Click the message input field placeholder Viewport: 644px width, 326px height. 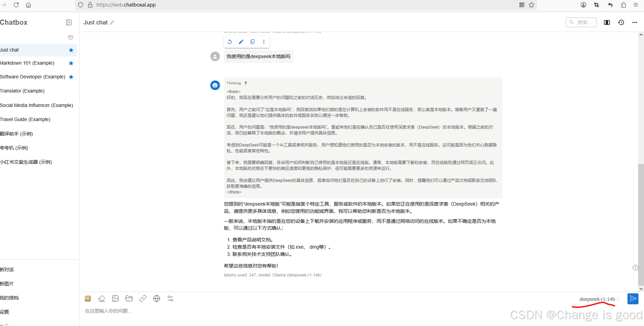coord(108,311)
